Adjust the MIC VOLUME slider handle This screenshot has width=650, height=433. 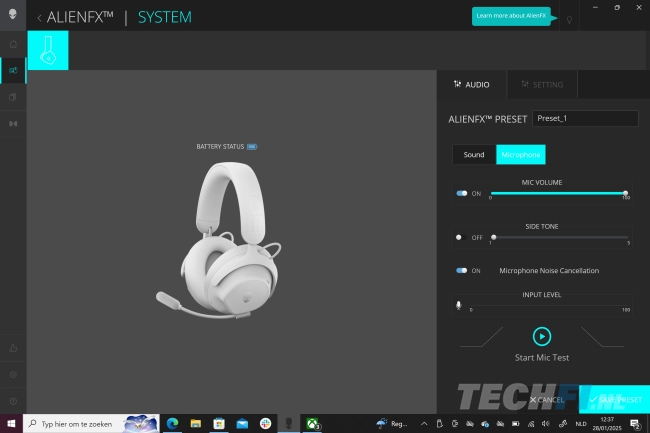(x=625, y=193)
